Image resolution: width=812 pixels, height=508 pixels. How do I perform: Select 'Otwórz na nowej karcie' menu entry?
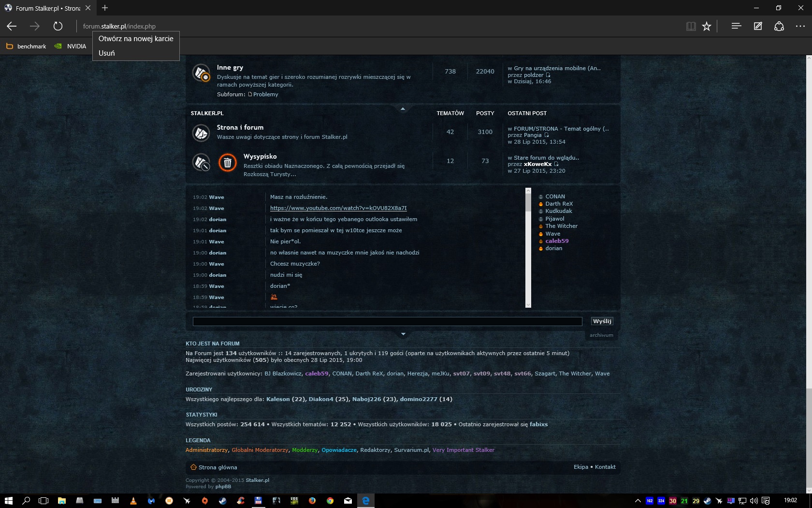point(136,39)
